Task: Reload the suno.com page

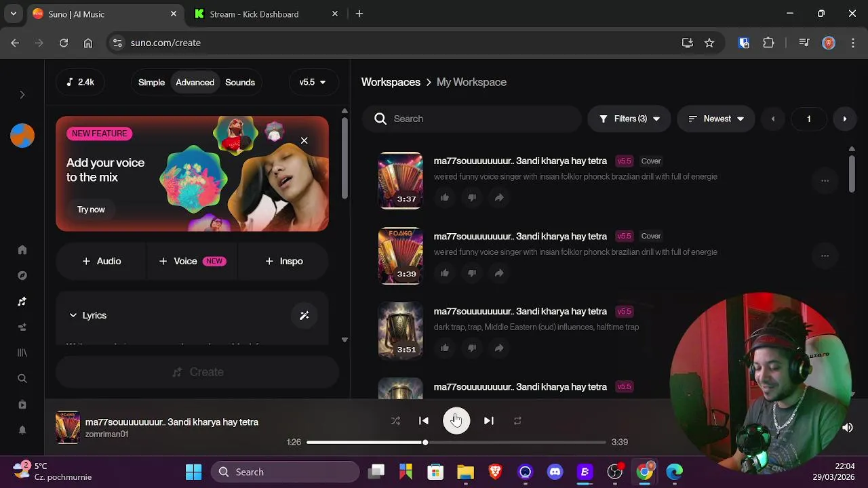Action: pos(64,43)
